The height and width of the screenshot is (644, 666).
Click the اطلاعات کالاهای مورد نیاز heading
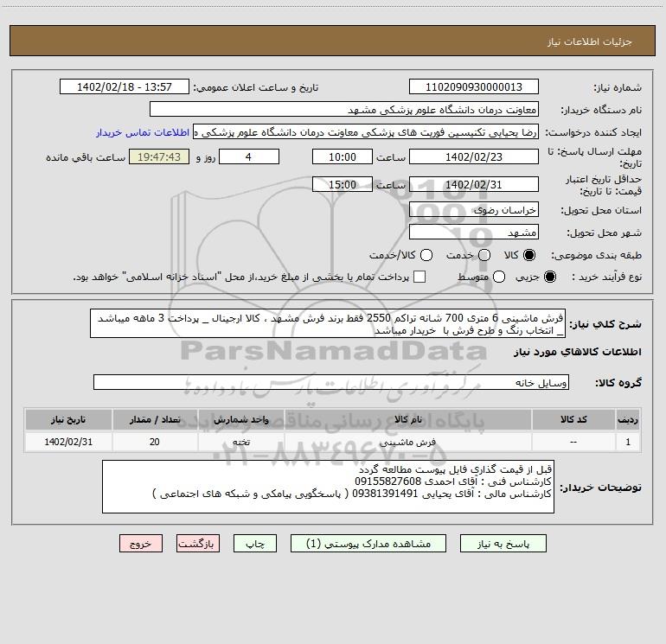coord(577,352)
